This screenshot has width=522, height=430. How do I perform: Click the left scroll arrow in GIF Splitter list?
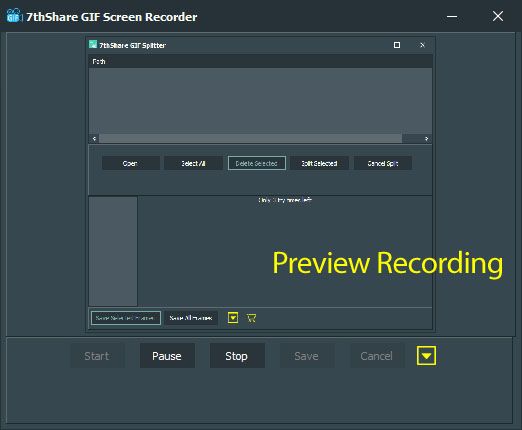click(94, 139)
